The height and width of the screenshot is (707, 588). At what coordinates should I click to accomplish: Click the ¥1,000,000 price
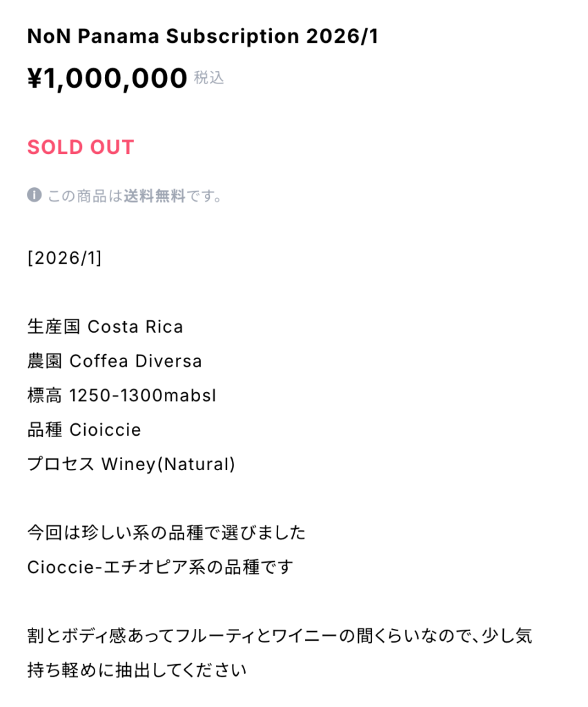(107, 79)
